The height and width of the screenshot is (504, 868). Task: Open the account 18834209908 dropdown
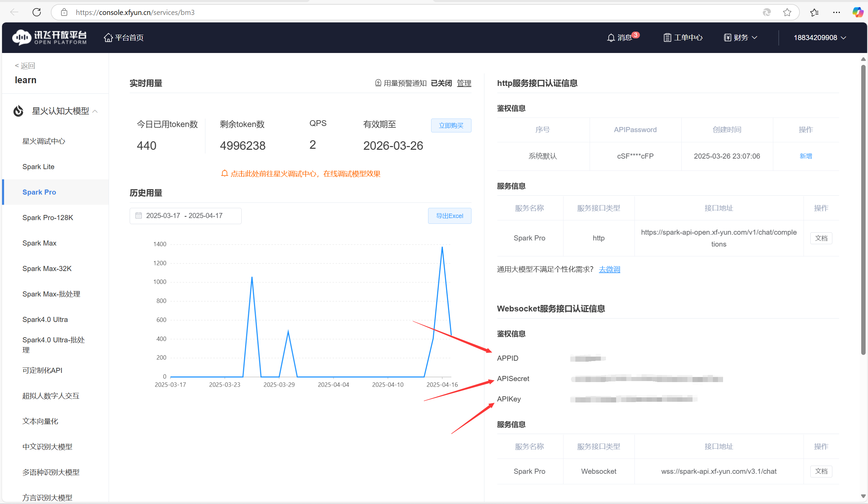coord(819,38)
